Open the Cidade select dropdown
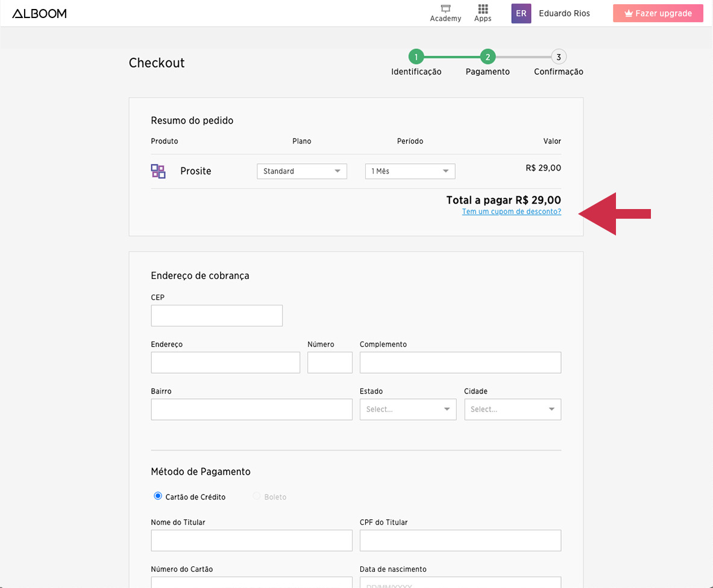This screenshot has height=588, width=713. tap(512, 409)
